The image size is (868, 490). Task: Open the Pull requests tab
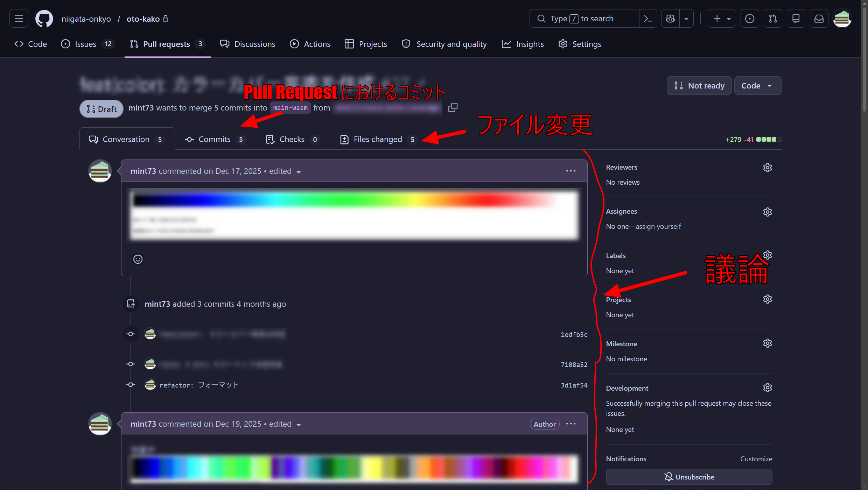(x=167, y=44)
